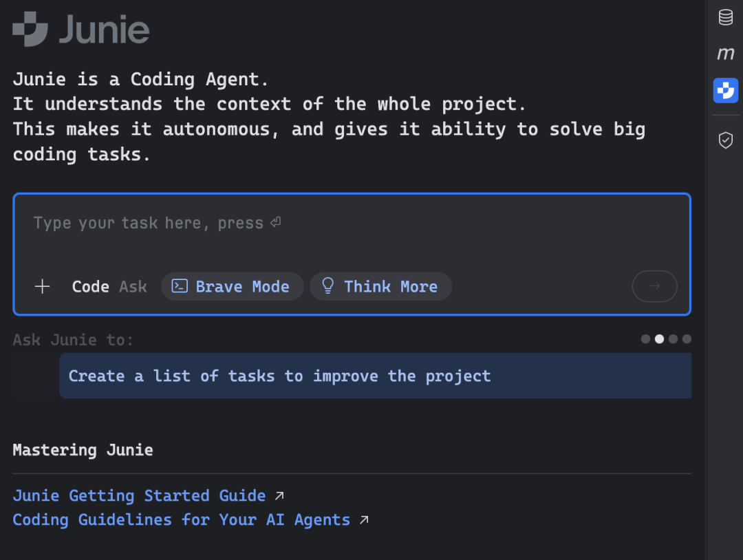
Task: Open the Database tool window icon
Action: pyautogui.click(x=726, y=17)
